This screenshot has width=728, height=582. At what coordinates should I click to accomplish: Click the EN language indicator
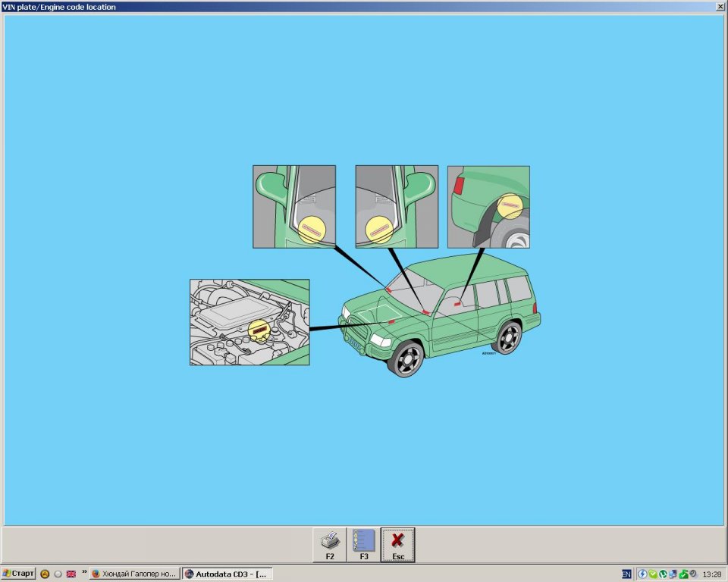626,574
